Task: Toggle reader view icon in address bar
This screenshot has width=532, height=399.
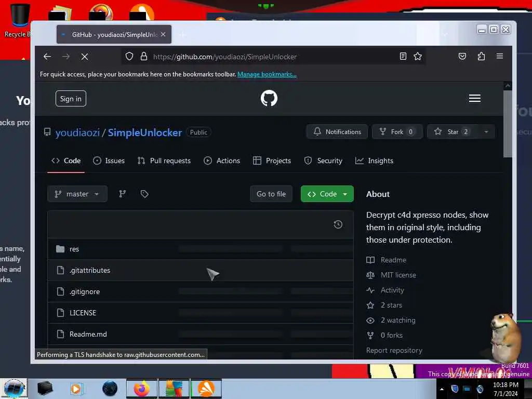Action: [403, 56]
